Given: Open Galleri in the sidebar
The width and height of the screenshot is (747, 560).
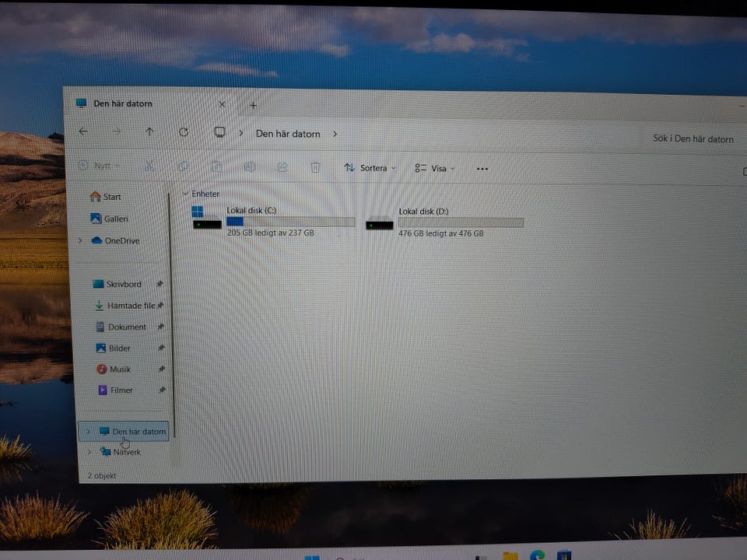Looking at the screenshot, I should pyautogui.click(x=110, y=219).
